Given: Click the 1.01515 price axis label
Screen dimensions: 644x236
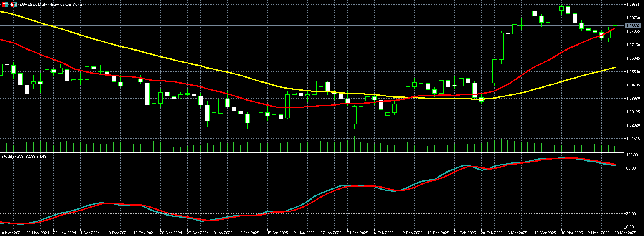Looking at the screenshot, I should point(633,139).
